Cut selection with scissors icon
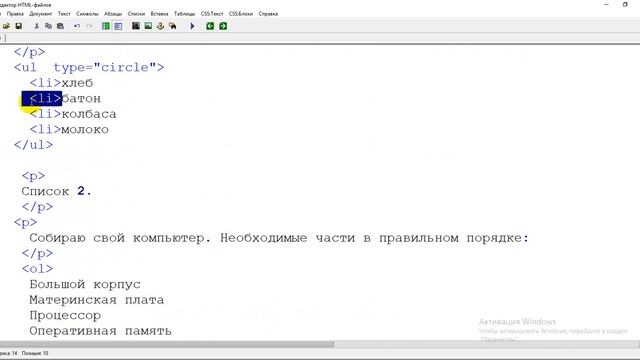 point(36,26)
